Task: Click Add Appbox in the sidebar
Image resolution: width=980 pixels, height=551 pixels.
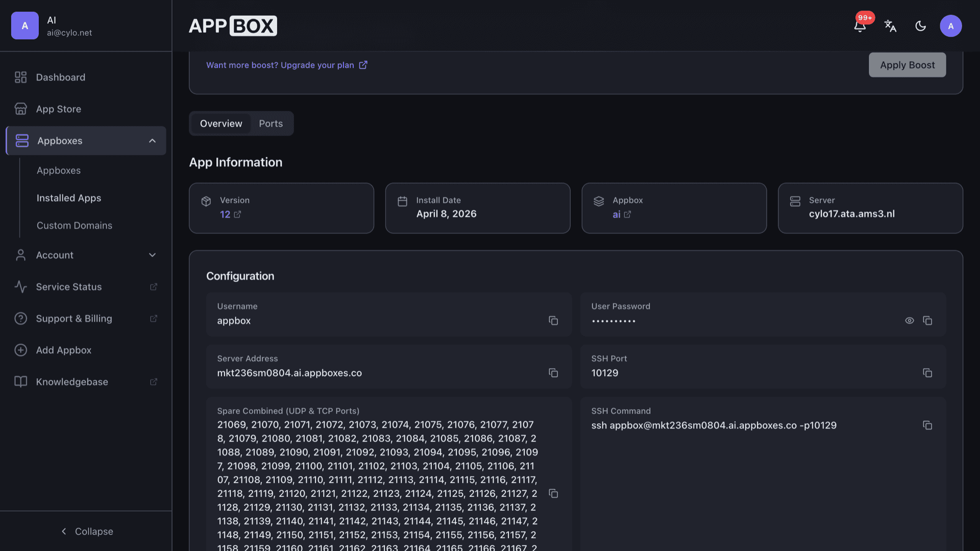Action: tap(86, 350)
